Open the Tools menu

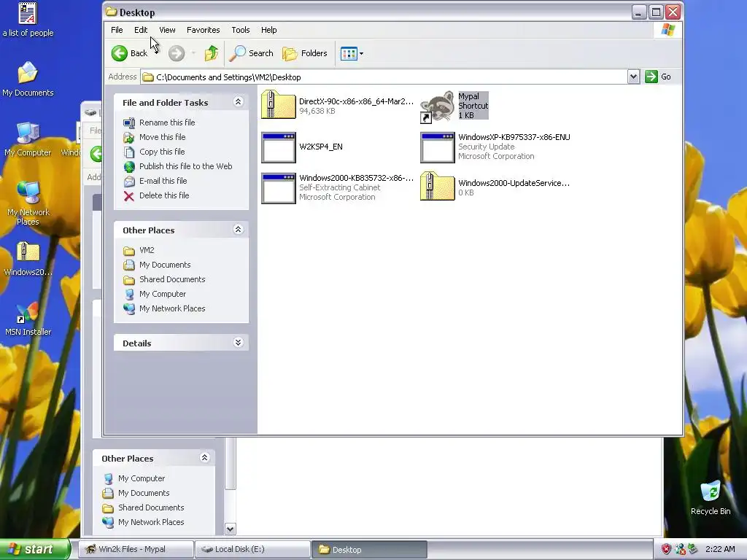241,30
